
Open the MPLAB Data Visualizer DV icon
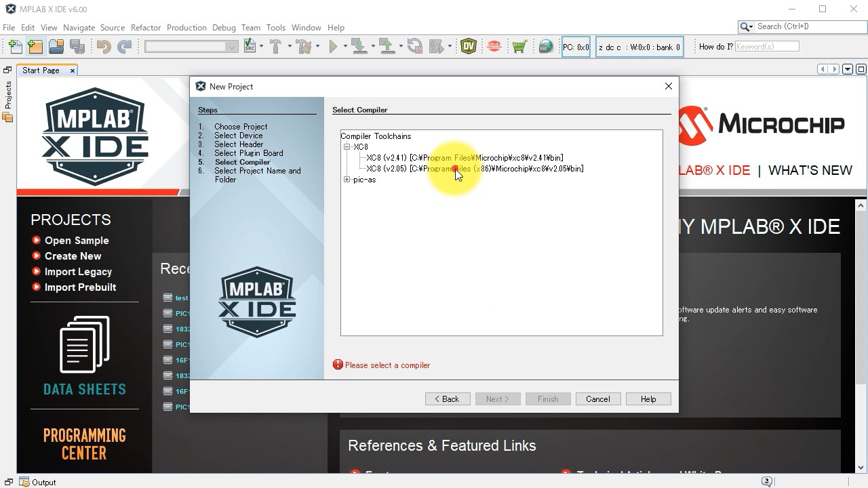tap(469, 47)
